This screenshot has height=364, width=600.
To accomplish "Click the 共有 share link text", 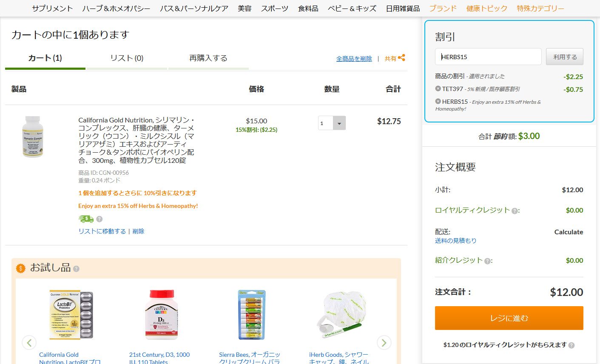I will click(x=390, y=59).
